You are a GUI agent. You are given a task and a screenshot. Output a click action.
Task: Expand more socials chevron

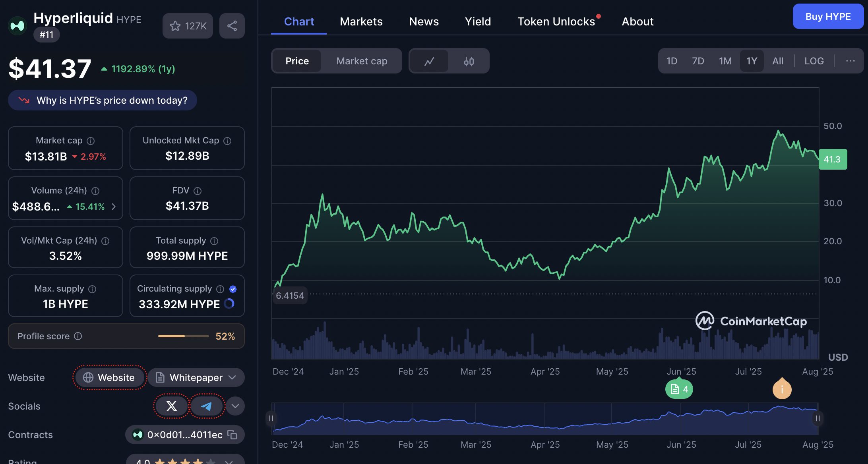(x=235, y=406)
